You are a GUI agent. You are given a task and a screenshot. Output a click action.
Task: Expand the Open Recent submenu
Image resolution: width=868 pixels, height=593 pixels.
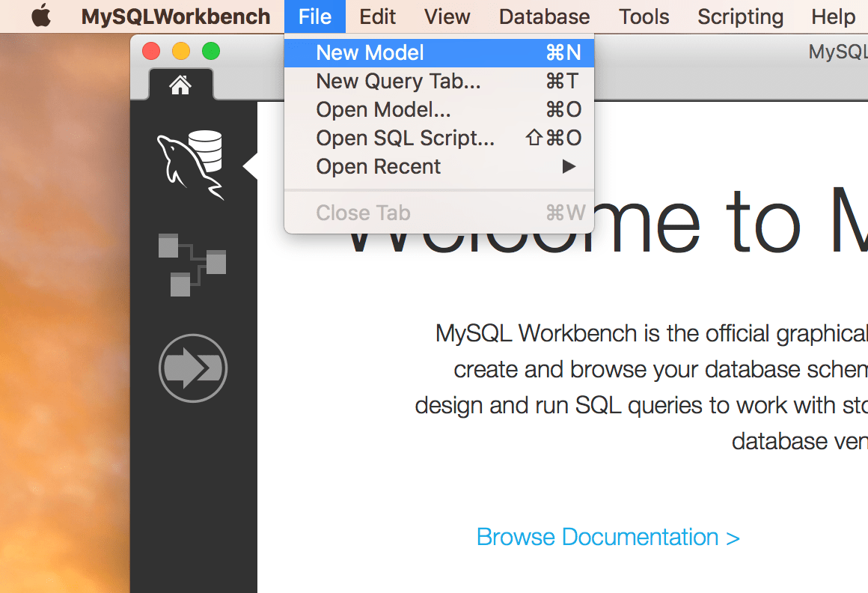coord(439,167)
